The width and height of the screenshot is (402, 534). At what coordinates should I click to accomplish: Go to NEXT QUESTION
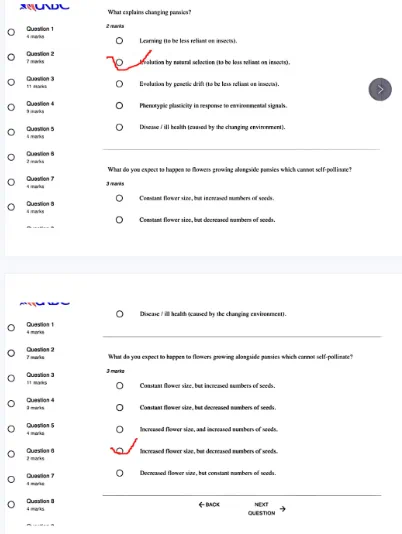click(x=266, y=508)
